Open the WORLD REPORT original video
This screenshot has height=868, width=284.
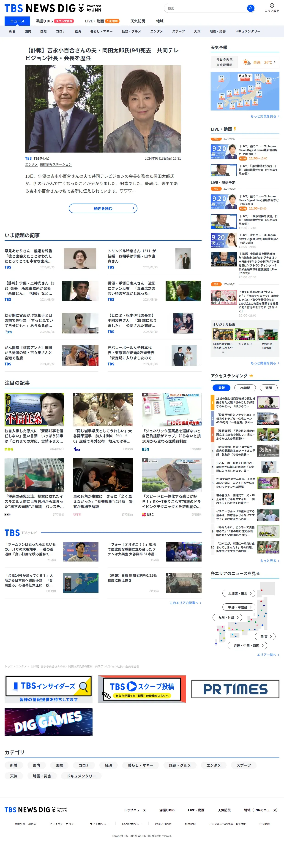(x=267, y=339)
